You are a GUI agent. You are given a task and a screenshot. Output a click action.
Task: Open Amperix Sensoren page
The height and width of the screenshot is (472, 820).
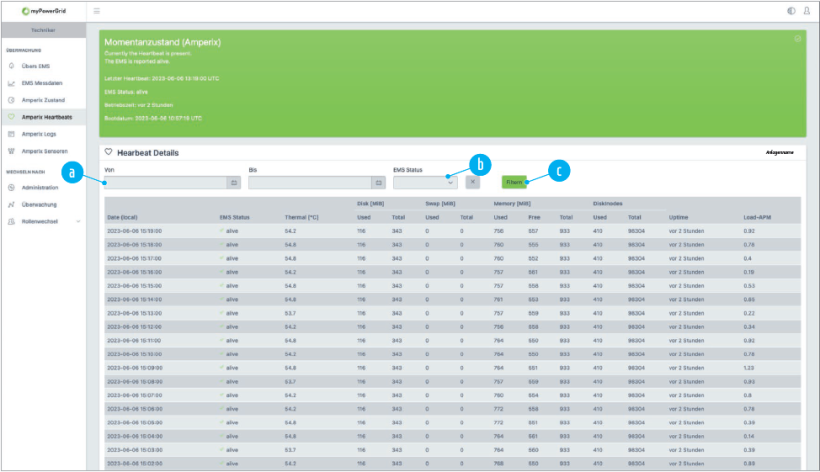click(x=44, y=151)
